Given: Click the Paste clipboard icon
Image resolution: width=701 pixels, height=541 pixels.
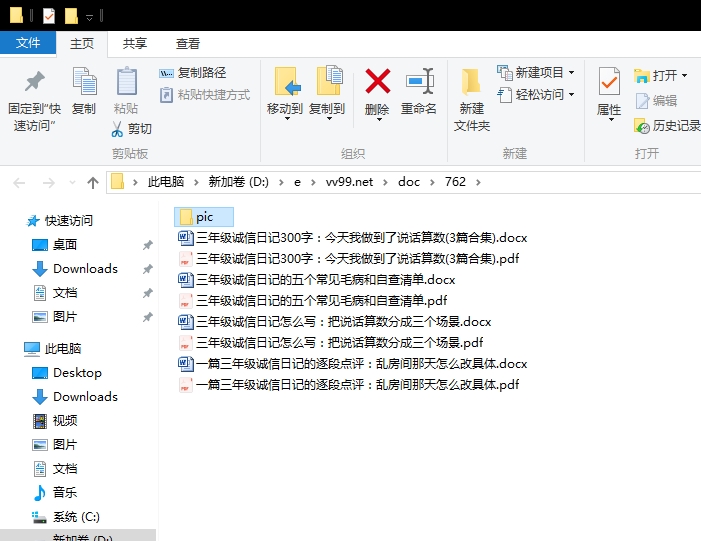Looking at the screenshot, I should [127, 81].
